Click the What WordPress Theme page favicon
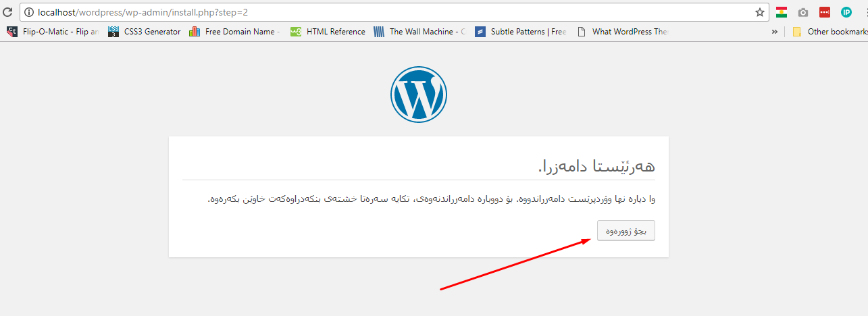The image size is (868, 316). (582, 31)
